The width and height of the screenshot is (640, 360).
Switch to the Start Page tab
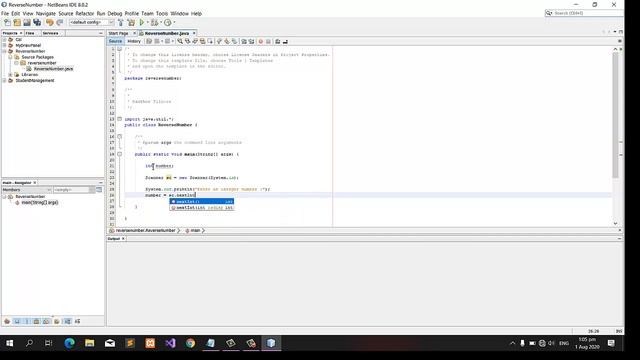coord(118,33)
